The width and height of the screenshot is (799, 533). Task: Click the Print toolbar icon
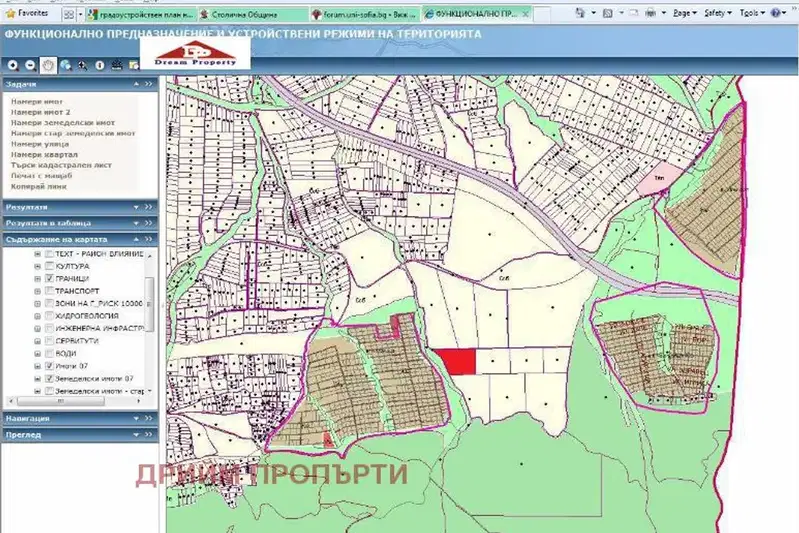click(x=650, y=13)
